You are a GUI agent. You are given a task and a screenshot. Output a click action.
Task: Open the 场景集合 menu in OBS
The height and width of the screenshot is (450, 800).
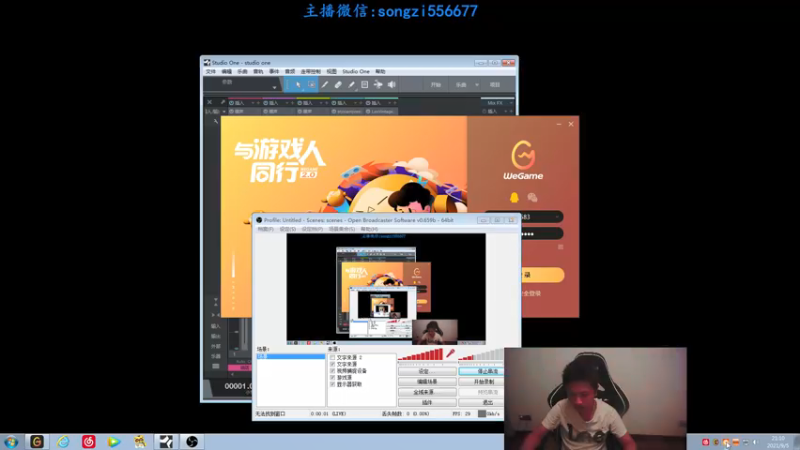(342, 230)
